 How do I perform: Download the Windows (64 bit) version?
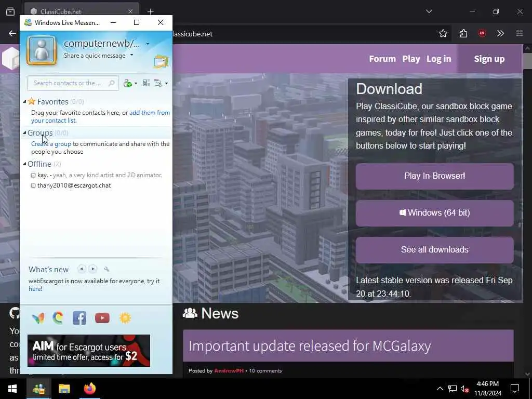coord(435,213)
